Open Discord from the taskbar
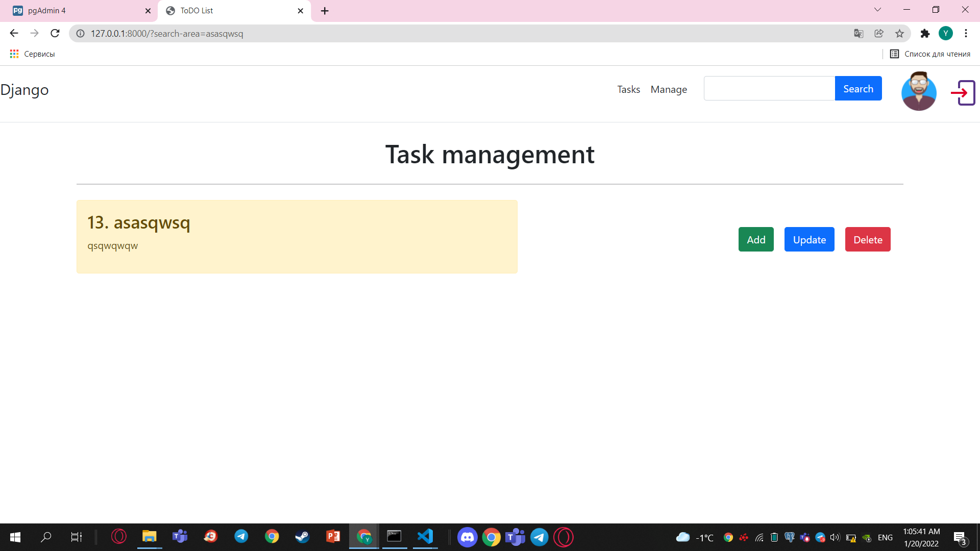The height and width of the screenshot is (551, 980). (x=467, y=537)
